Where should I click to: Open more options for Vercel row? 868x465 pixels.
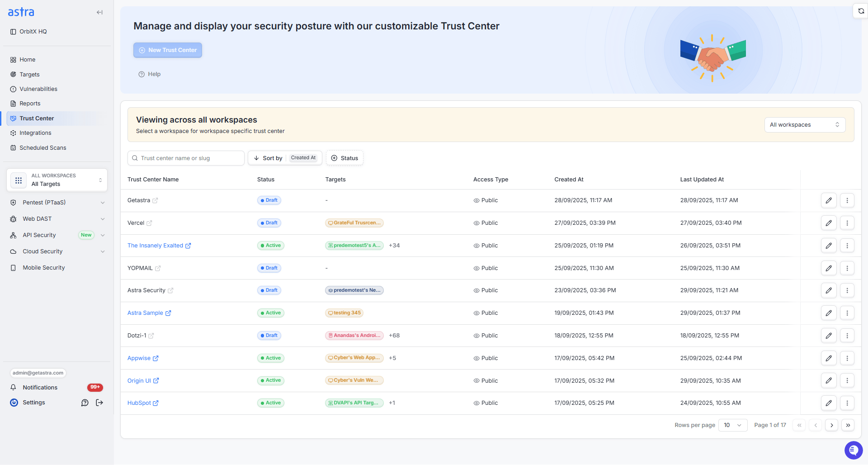pyautogui.click(x=847, y=223)
